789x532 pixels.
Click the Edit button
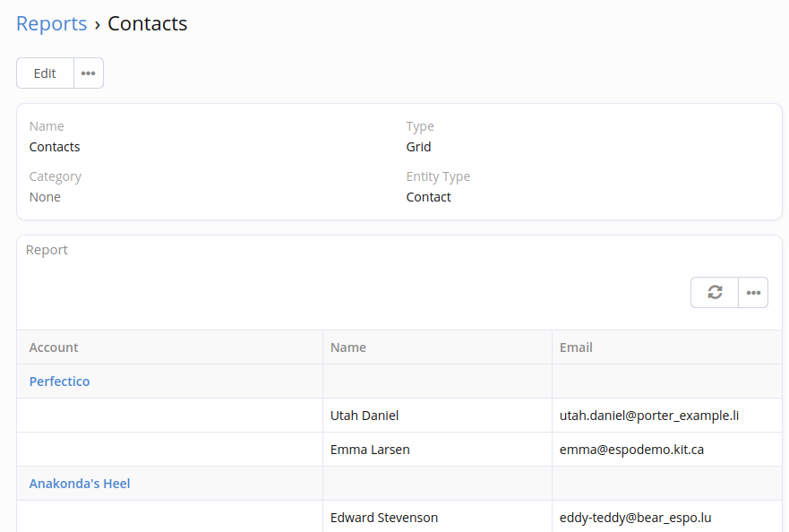(x=45, y=73)
